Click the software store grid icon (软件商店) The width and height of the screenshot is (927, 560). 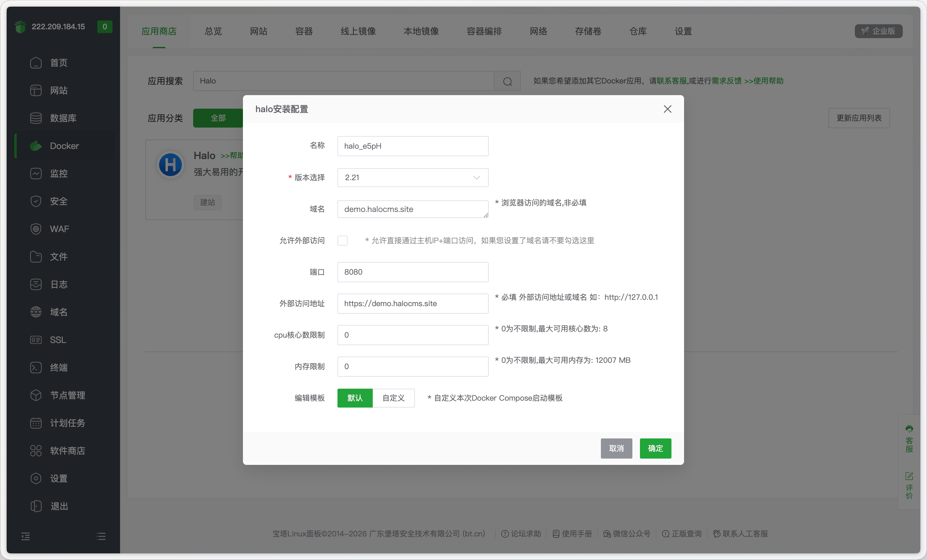[36, 451]
